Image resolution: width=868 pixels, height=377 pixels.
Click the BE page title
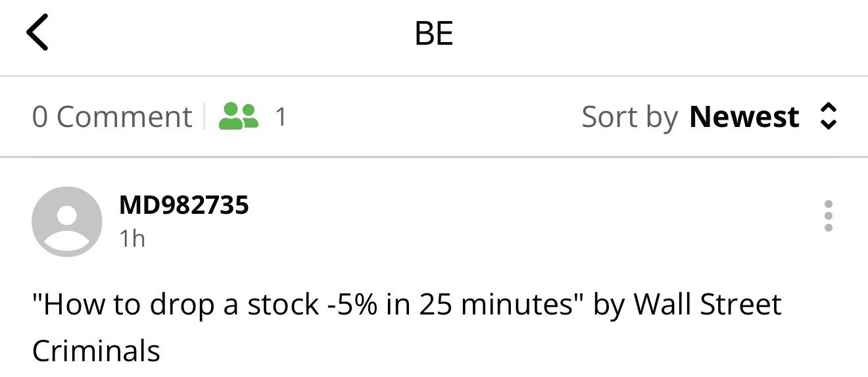434,33
